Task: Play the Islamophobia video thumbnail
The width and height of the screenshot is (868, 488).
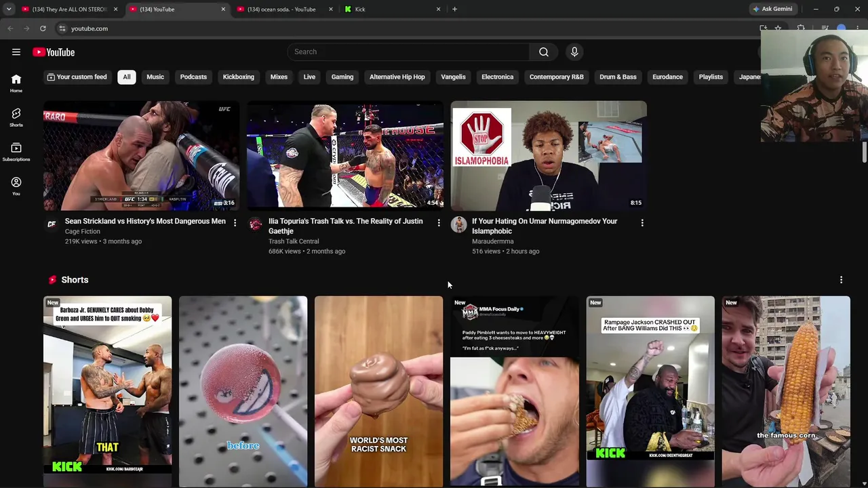Action: tap(549, 156)
